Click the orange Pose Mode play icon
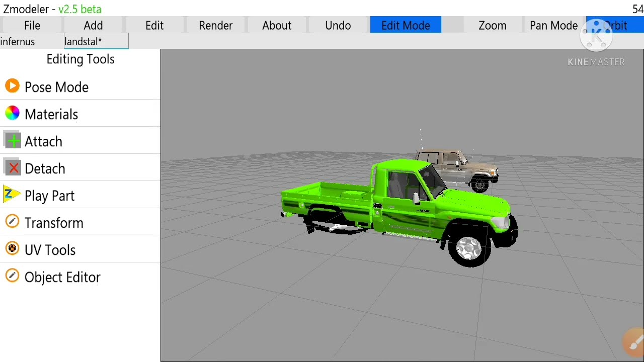Viewport: 644px width, 362px height. [x=12, y=86]
